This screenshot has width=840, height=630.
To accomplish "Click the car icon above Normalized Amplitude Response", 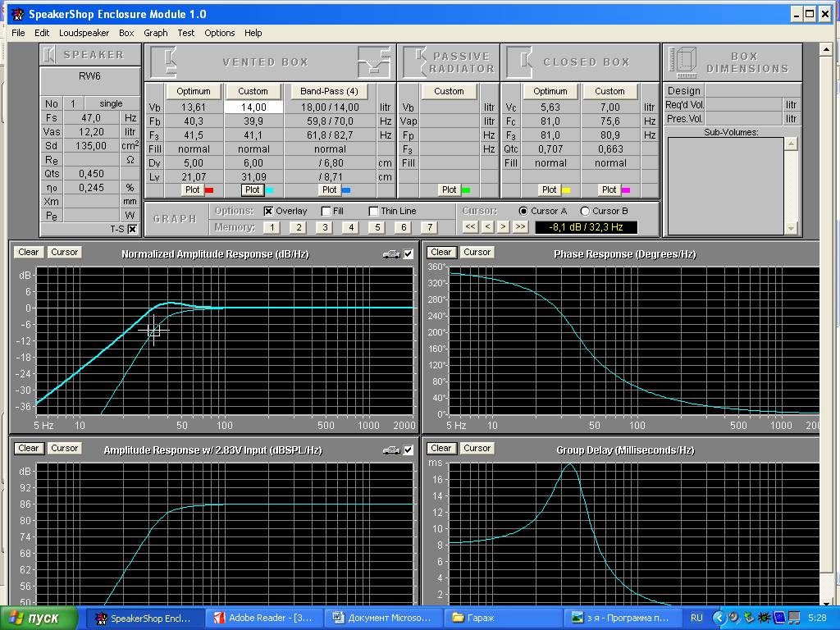I will pyautogui.click(x=391, y=254).
